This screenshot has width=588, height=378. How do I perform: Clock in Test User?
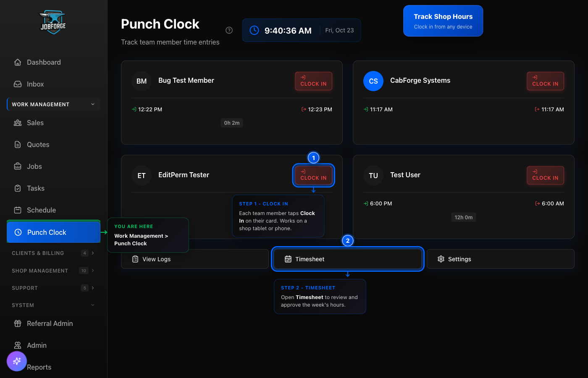click(545, 175)
